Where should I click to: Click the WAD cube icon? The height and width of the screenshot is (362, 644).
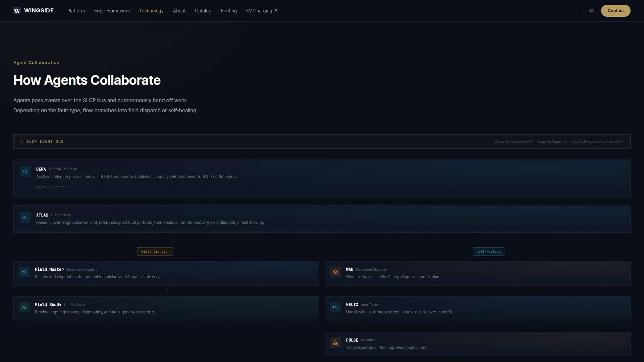(x=335, y=272)
